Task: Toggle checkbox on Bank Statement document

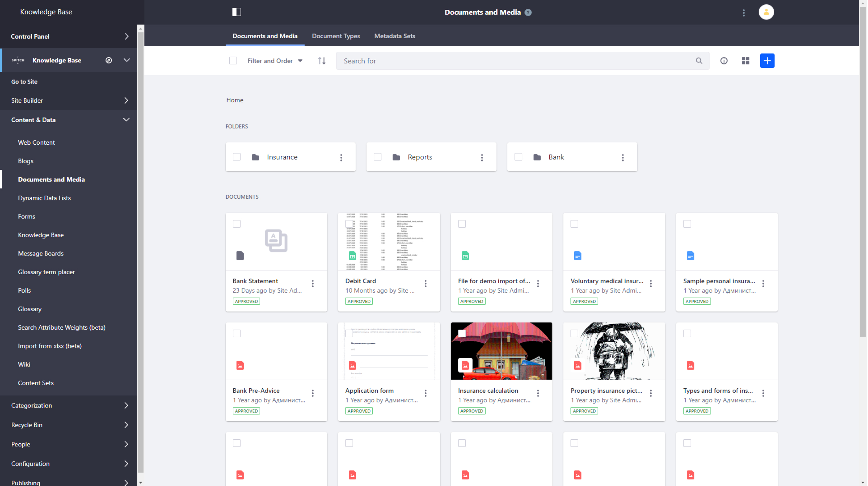Action: (x=237, y=223)
